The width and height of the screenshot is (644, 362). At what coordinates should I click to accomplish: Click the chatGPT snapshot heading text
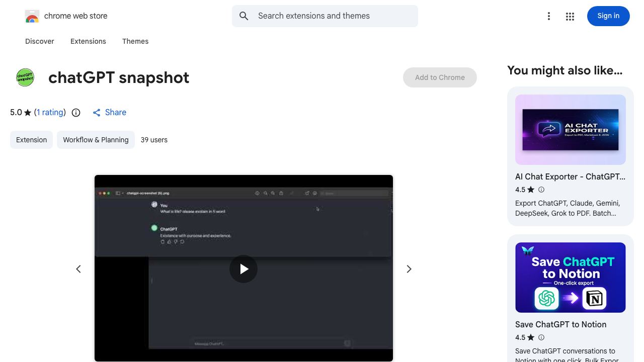pyautogui.click(x=119, y=77)
